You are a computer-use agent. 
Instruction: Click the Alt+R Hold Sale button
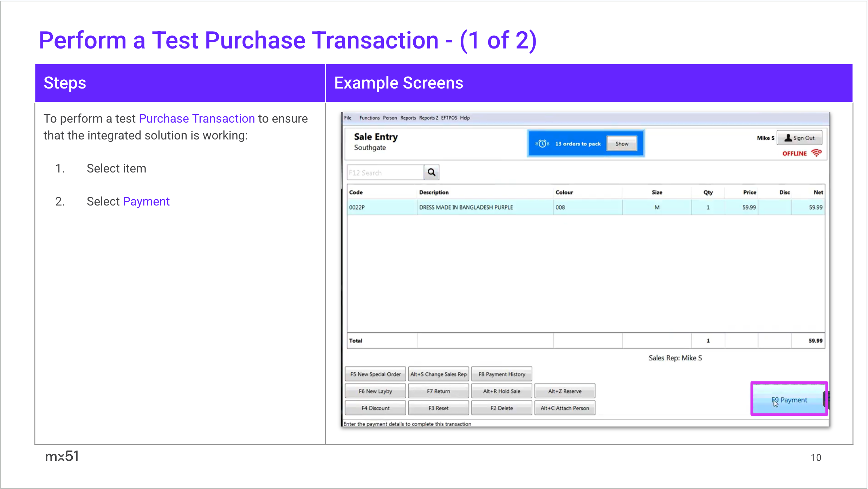501,391
